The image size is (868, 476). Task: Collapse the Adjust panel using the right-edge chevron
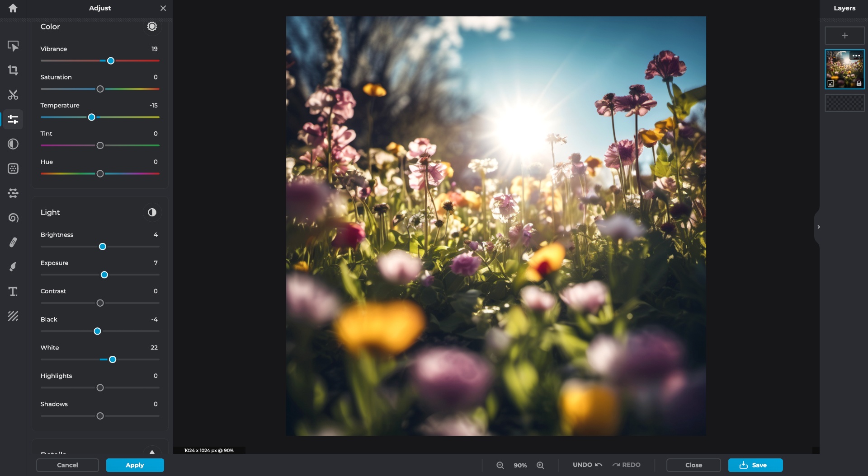pyautogui.click(x=819, y=227)
